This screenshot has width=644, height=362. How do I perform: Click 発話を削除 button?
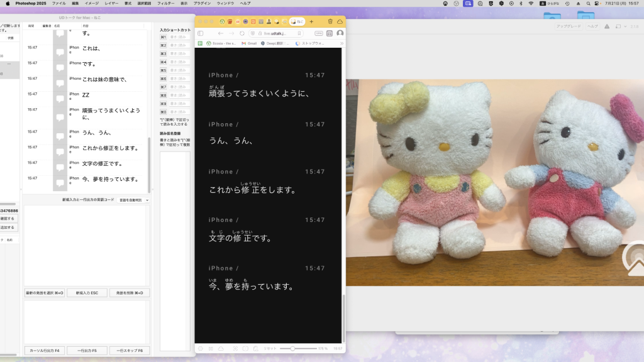(130, 293)
